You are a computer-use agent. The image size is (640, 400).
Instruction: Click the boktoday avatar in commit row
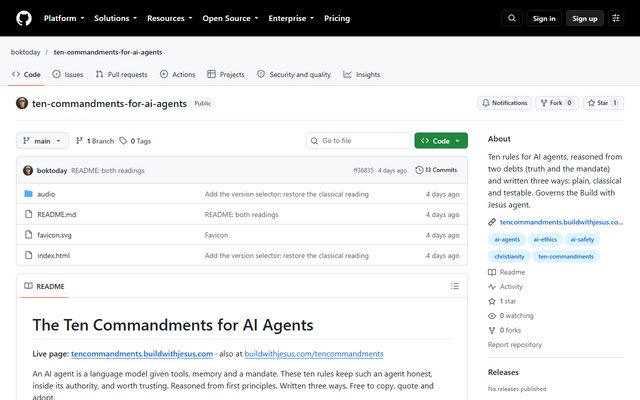click(28, 170)
